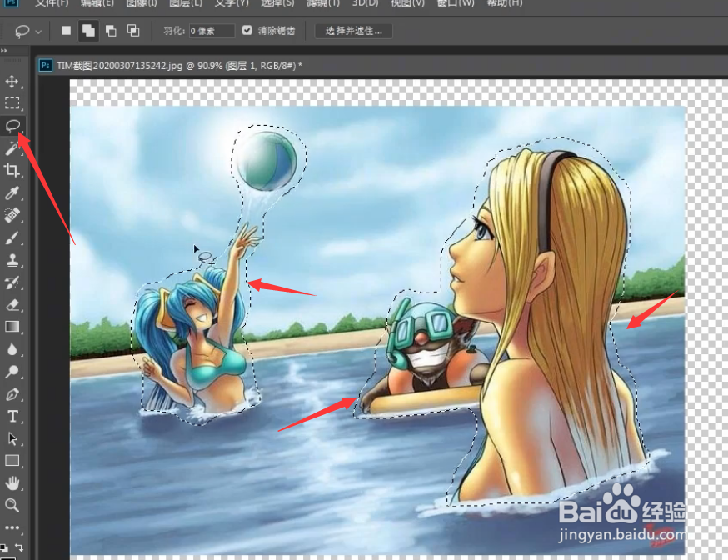The image size is (728, 560).
Task: Open the 视图(V) menu
Action: pos(407,3)
